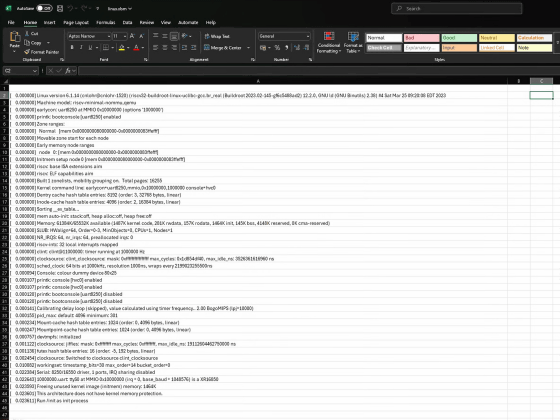Apply the Good cell style
The height and width of the screenshot is (420, 560).
[x=459, y=38]
